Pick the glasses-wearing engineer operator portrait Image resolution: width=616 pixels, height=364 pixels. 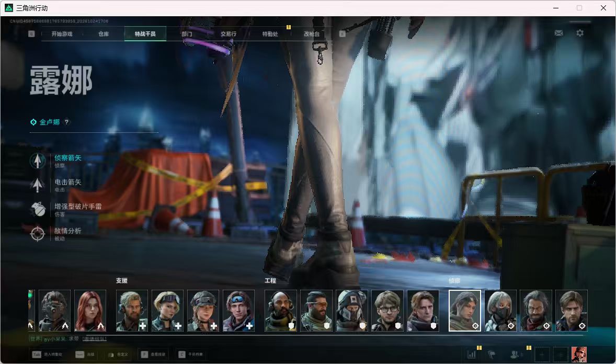pyautogui.click(x=387, y=311)
